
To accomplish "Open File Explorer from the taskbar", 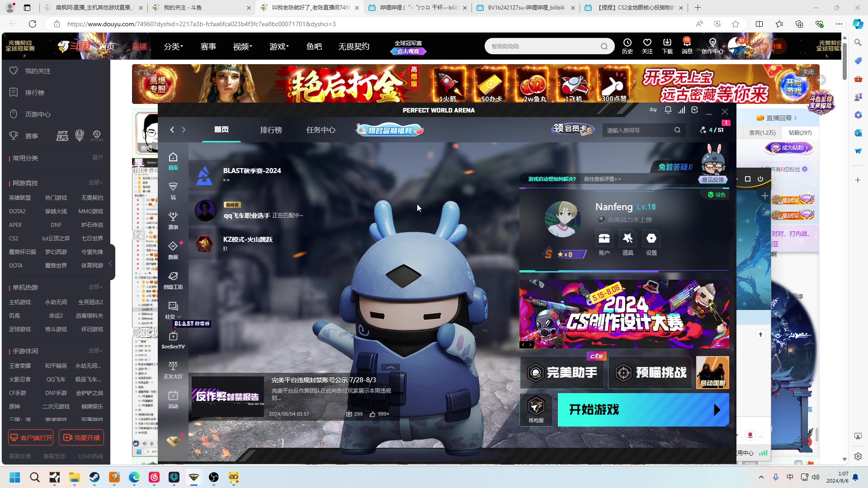I will click(75, 477).
